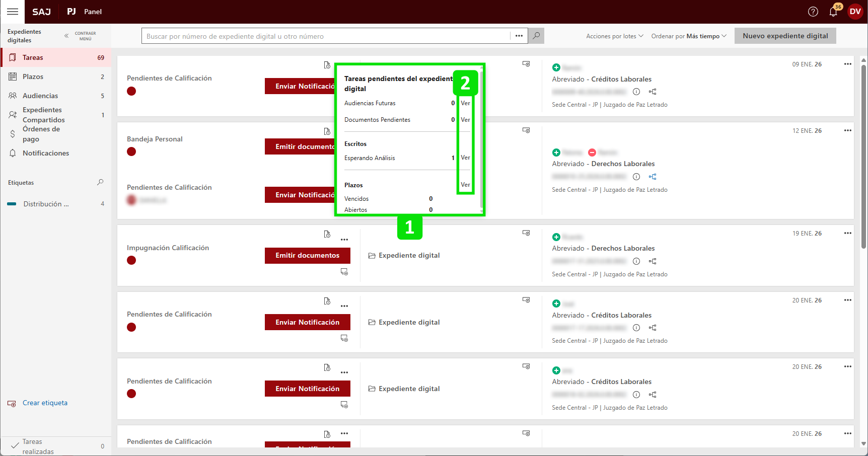Open Audiencias in the sidebar
Screen dimensions: 868x456
click(40, 96)
